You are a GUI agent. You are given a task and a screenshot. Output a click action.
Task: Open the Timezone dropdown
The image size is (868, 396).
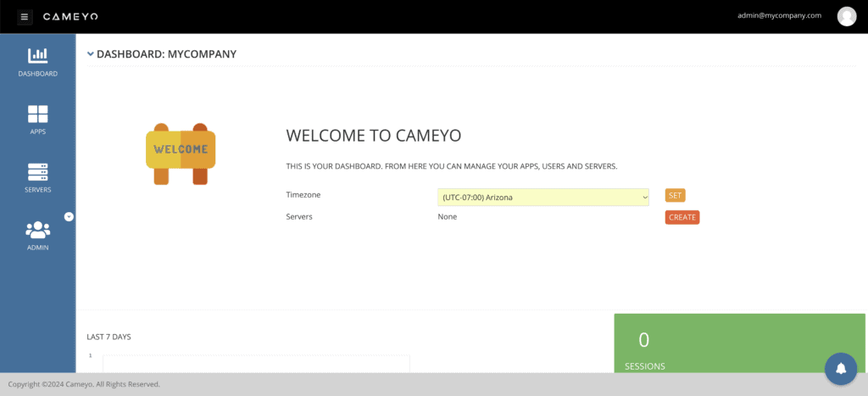coord(543,198)
